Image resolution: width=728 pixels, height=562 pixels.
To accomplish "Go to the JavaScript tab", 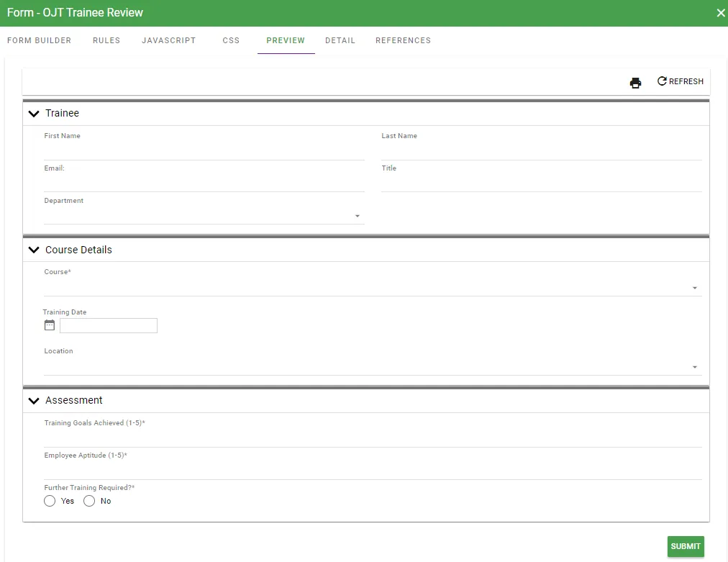I will coord(168,40).
